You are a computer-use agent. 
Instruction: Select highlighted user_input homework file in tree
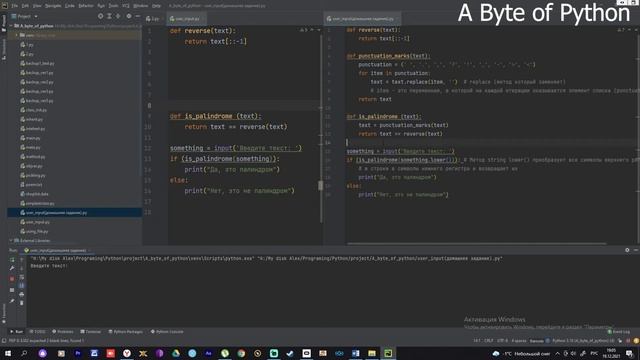pyautogui.click(x=75, y=213)
